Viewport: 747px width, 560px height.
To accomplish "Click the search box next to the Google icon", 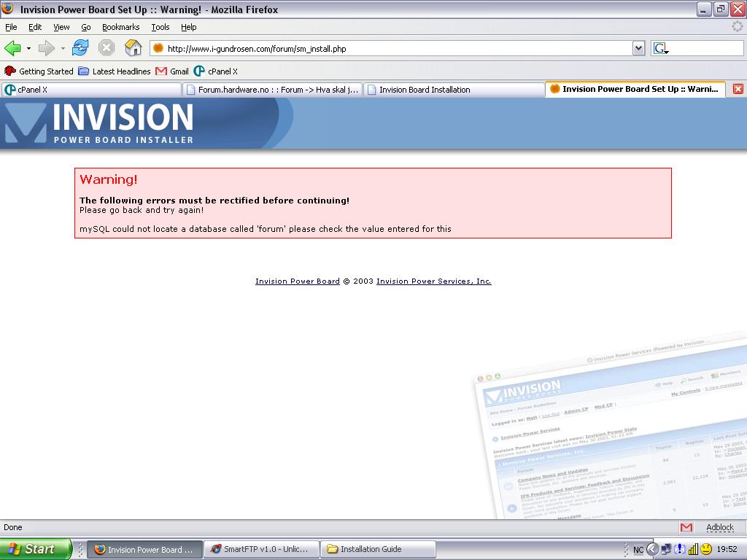I will (x=706, y=48).
